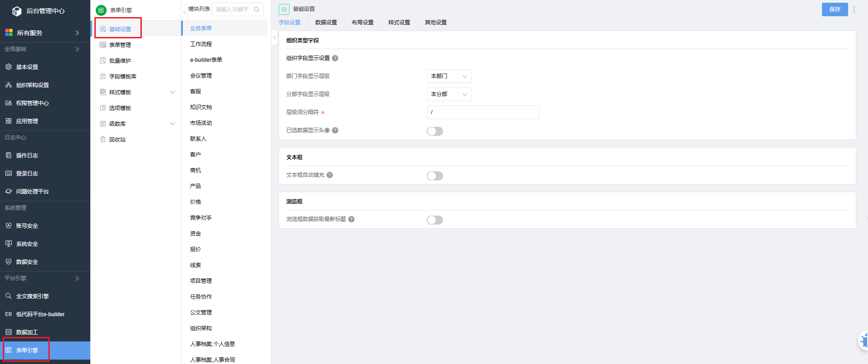Click the 数据加工 icon
The height and width of the screenshot is (364, 868).
coord(9,332)
